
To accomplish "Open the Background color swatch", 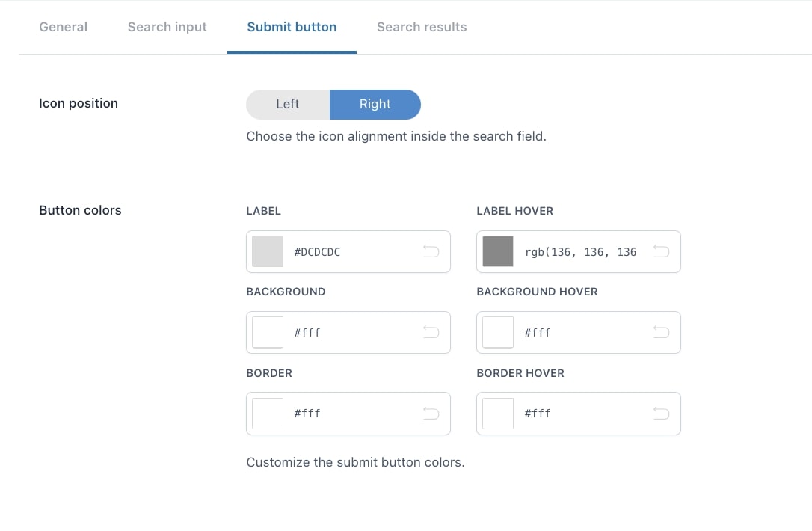I will [268, 332].
